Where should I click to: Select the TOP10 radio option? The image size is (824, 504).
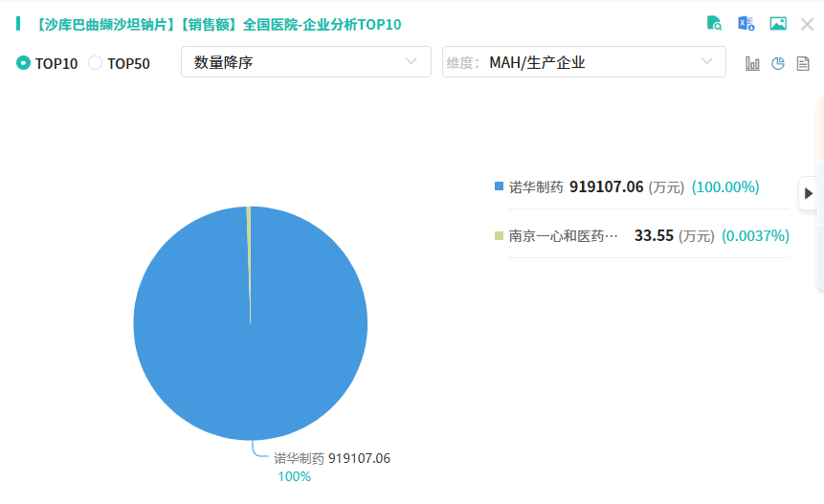click(x=47, y=63)
